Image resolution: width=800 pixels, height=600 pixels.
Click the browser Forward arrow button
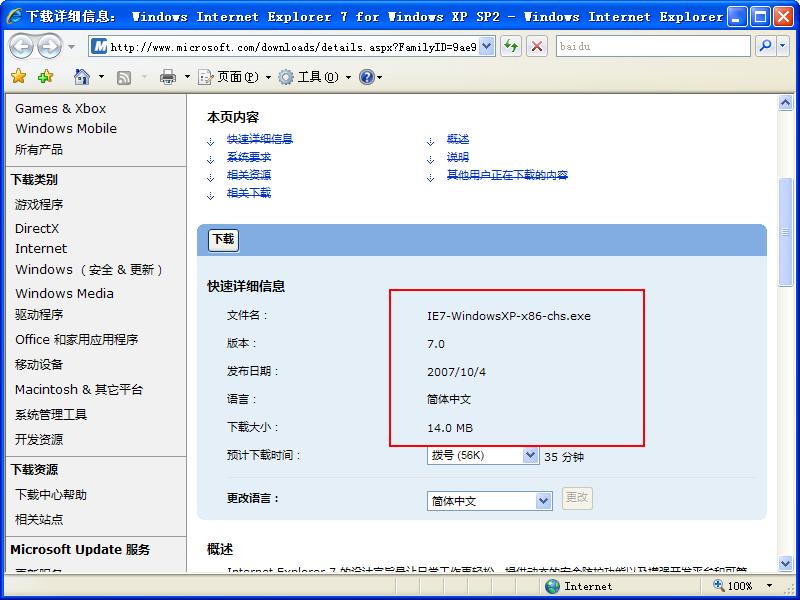50,46
